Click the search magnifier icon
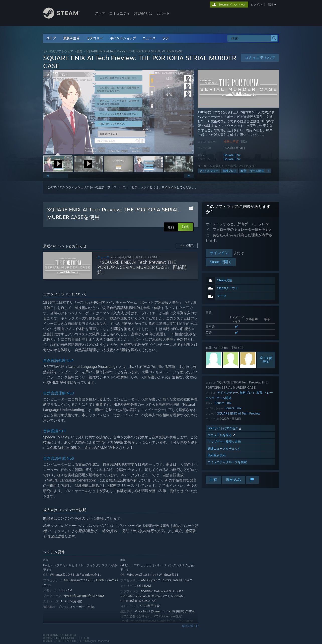 [274, 38]
